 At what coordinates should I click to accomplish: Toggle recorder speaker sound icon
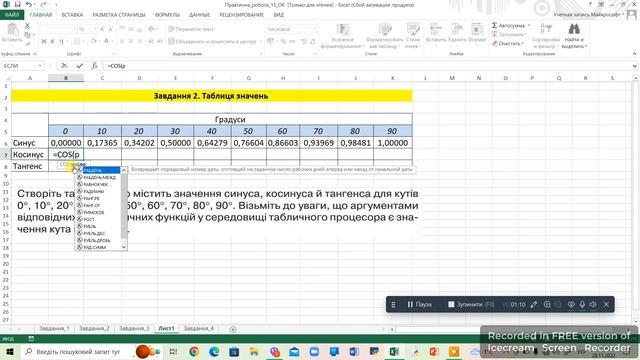pyautogui.click(x=593, y=304)
